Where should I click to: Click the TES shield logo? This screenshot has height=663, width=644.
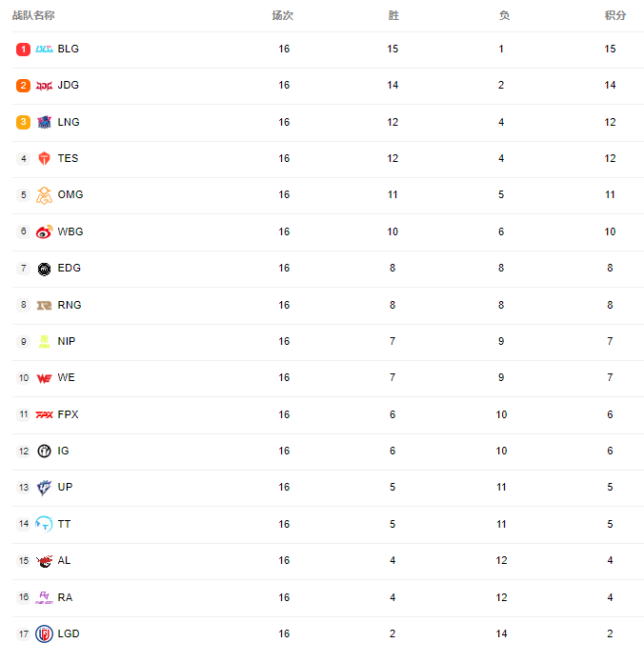click(x=44, y=158)
